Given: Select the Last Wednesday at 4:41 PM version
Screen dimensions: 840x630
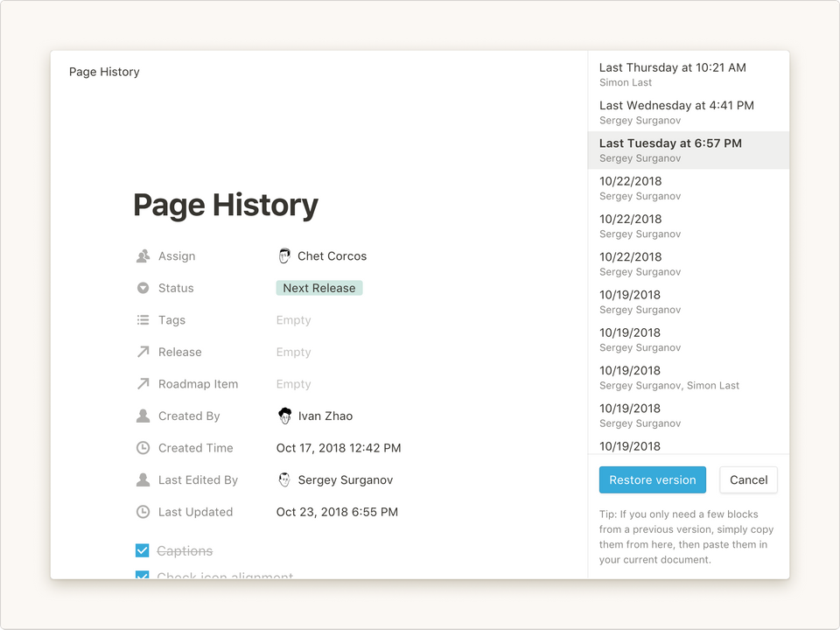Looking at the screenshot, I should coord(688,112).
